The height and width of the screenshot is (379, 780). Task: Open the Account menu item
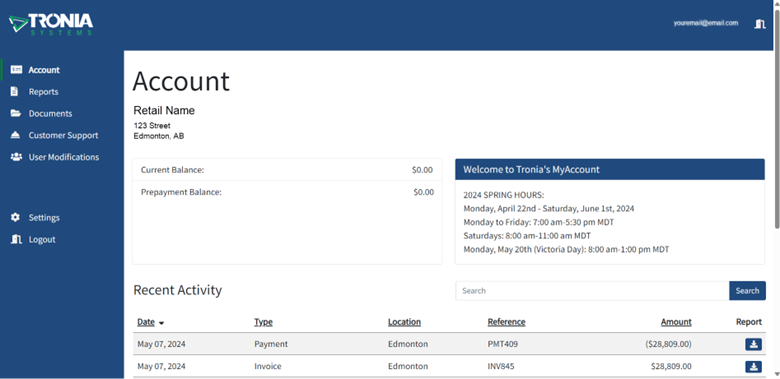(44, 70)
